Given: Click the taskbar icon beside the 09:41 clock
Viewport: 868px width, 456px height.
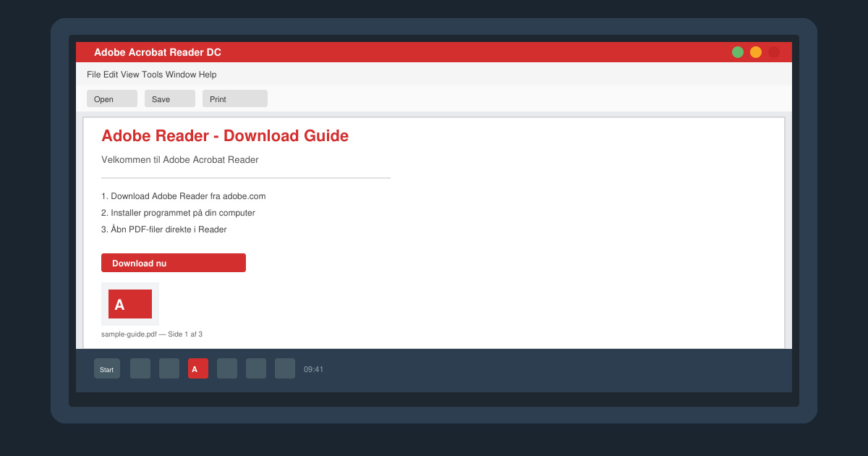Looking at the screenshot, I should [x=285, y=368].
